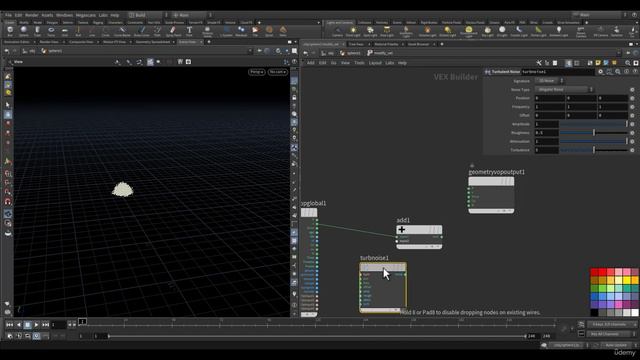Add a Camera from the lights shelf
The image size is (640, 360).
(x=338, y=31)
